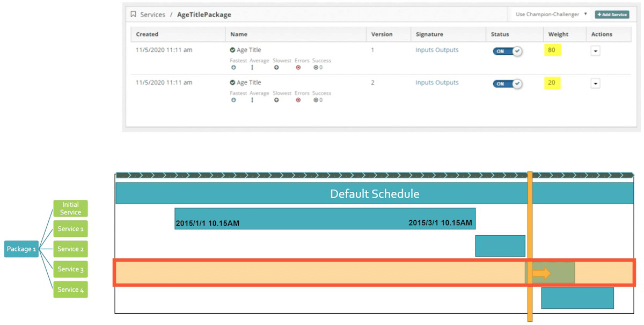Click version number 2 cell
Screen dimensions: 644x325
click(373, 83)
